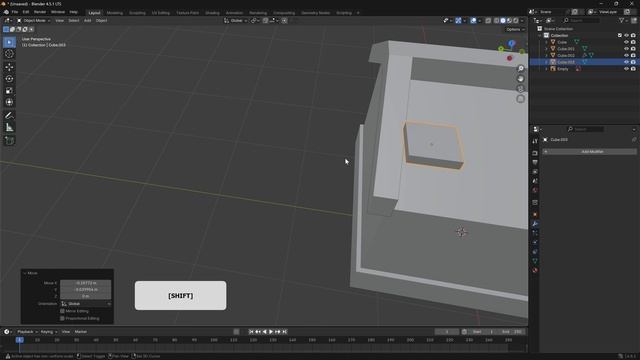Toggle Collection viewport visibility eye
This screenshot has width=640, height=360.
click(626, 36)
